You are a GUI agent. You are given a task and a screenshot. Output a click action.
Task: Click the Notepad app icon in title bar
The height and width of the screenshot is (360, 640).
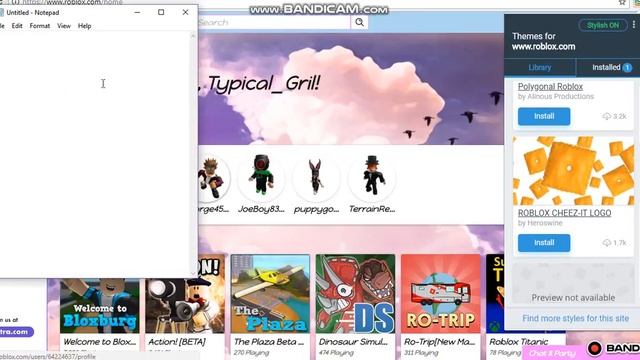pos(2,13)
